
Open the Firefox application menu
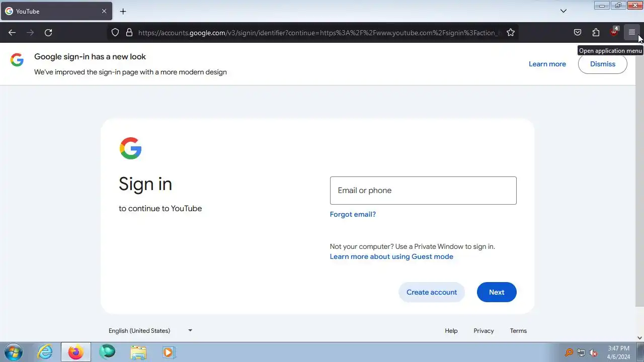pyautogui.click(x=632, y=33)
